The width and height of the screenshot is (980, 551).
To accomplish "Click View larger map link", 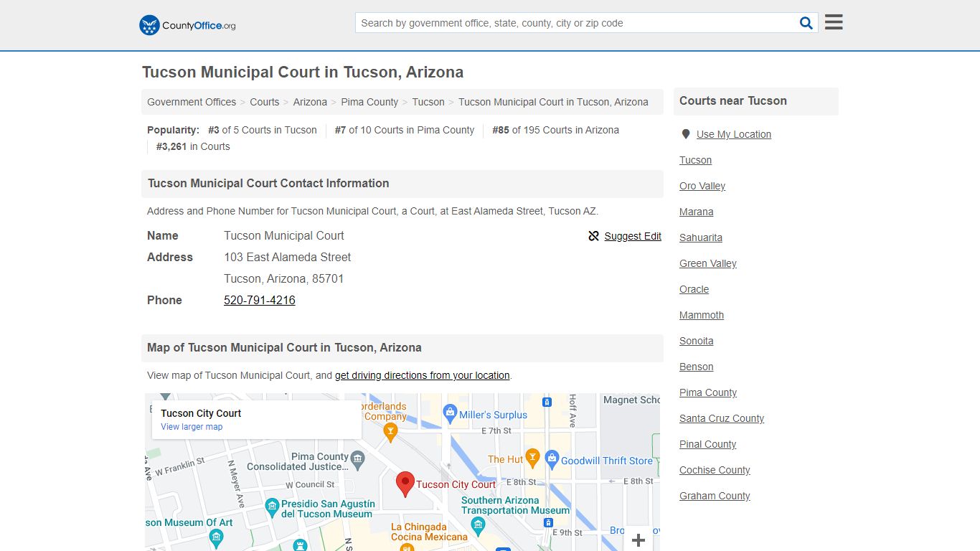I will pos(192,427).
